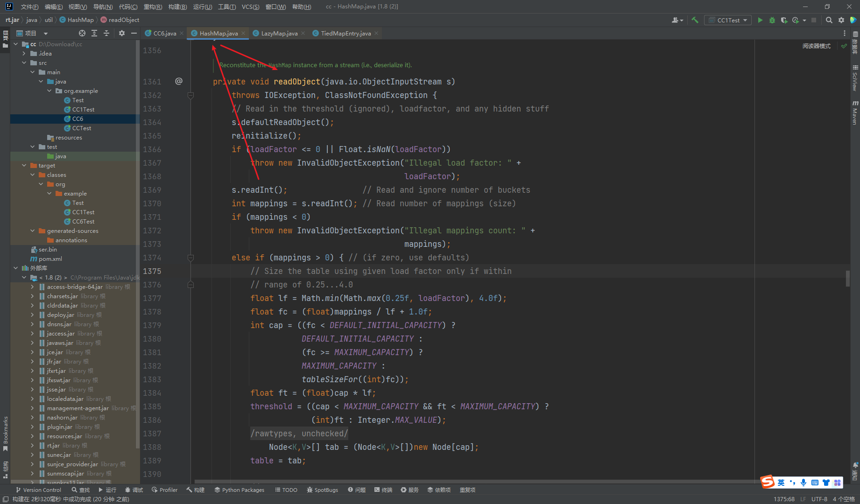Screen dimensions: 860x504
Task: Open 文件(F) menu
Action: [x=29, y=7]
